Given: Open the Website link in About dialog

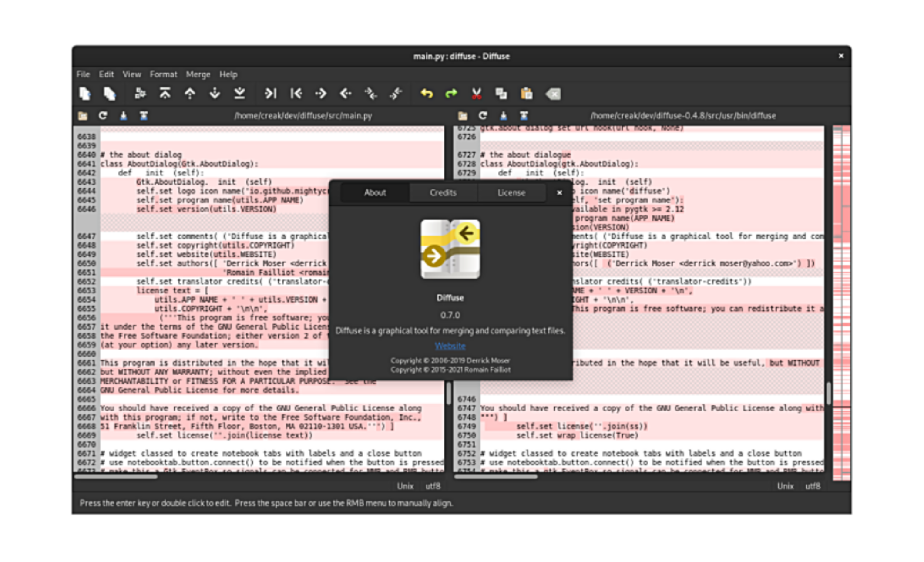Looking at the screenshot, I should 450,346.
